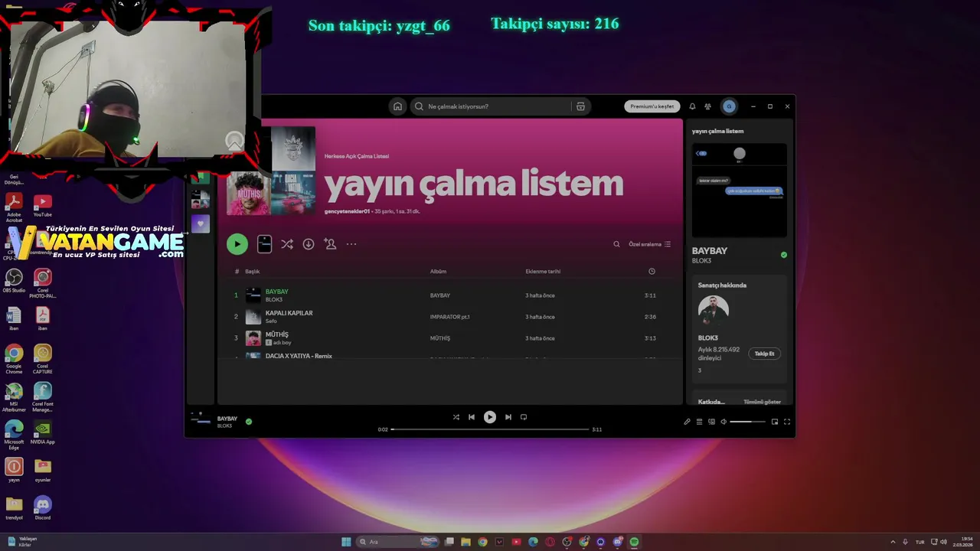Search within playlist using magnifier icon
The image size is (980, 551).
[616, 244]
